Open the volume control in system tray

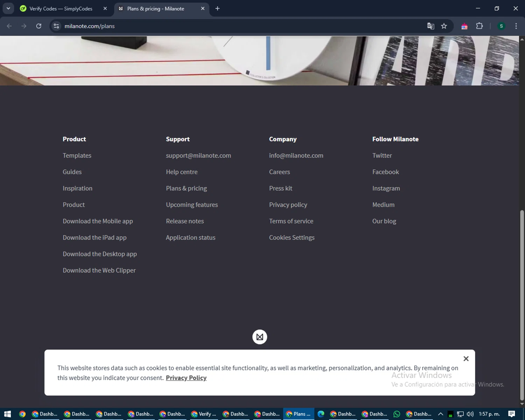(x=470, y=414)
